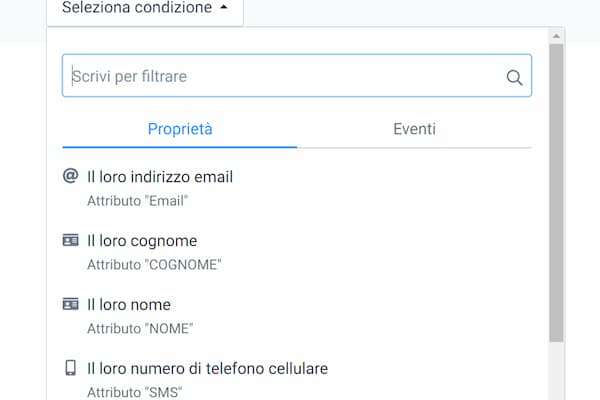Select Il loro indirizzo email
This screenshot has height=400, width=600.
tap(160, 177)
